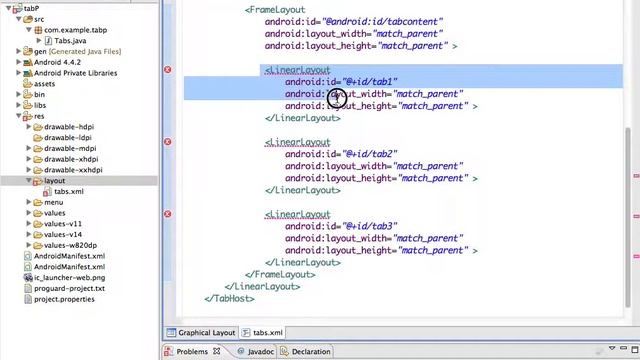Click the ic_launcher-web.png image file icon
This screenshot has width=640, height=360.
pyautogui.click(x=28, y=278)
